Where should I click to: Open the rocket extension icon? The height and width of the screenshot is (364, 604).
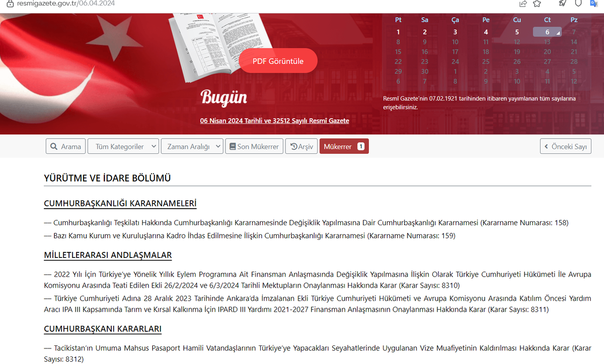point(563,4)
